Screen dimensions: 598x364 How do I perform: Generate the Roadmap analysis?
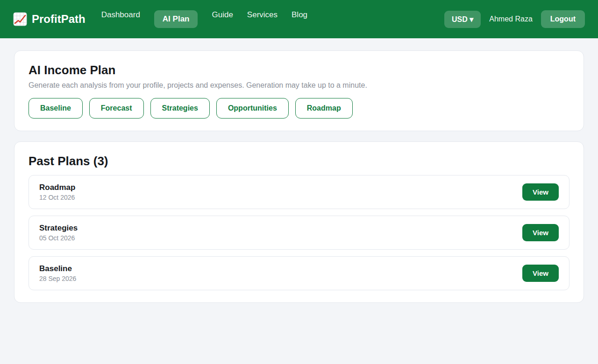[324, 108]
